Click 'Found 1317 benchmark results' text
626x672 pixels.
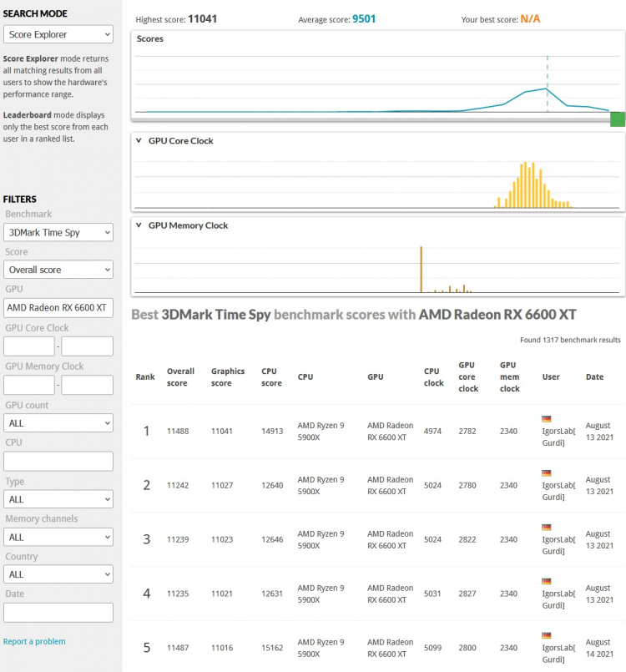570,340
